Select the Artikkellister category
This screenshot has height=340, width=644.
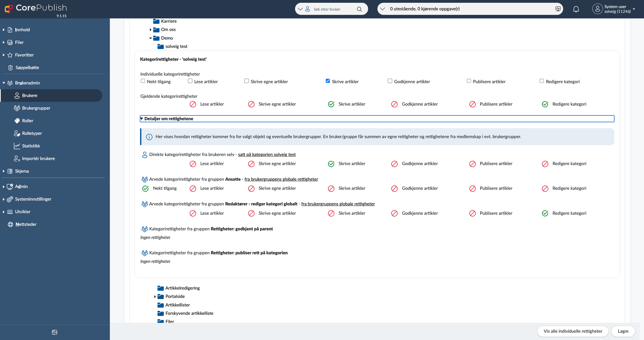178,305
